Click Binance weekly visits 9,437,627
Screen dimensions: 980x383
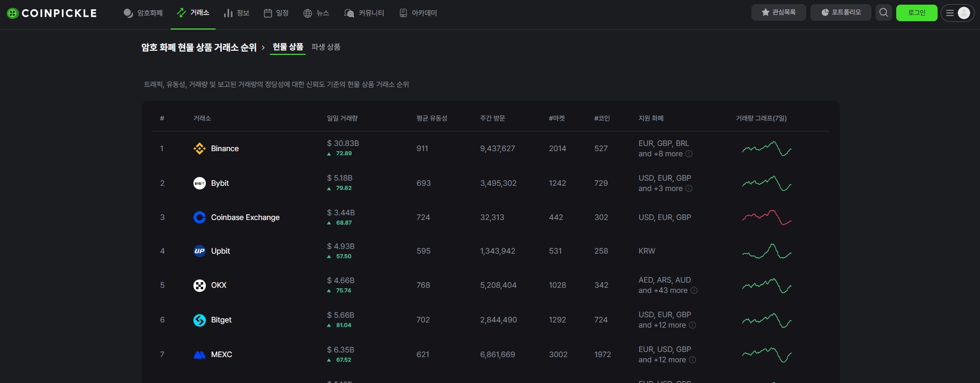coord(497,149)
